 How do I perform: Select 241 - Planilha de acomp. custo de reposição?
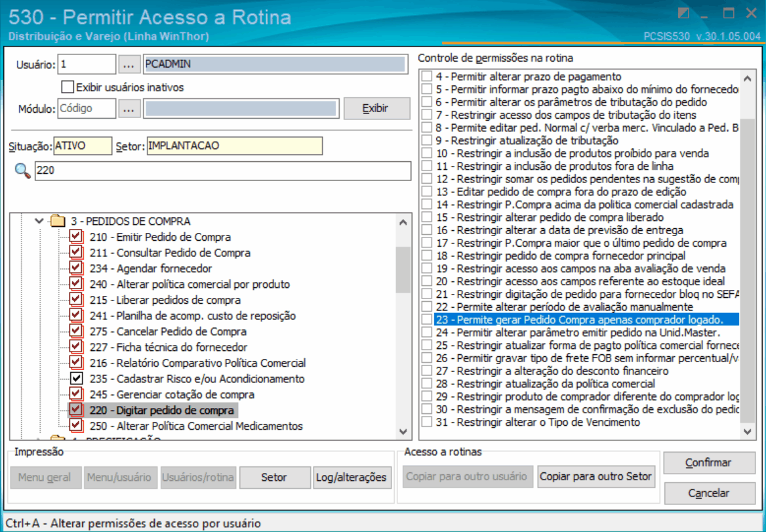[192, 316]
